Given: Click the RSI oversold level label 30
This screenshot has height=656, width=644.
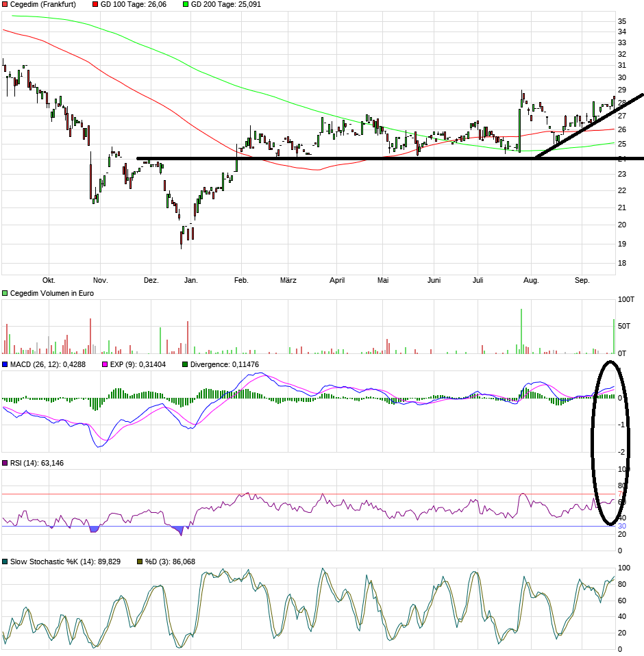Looking at the screenshot, I should 622,527.
